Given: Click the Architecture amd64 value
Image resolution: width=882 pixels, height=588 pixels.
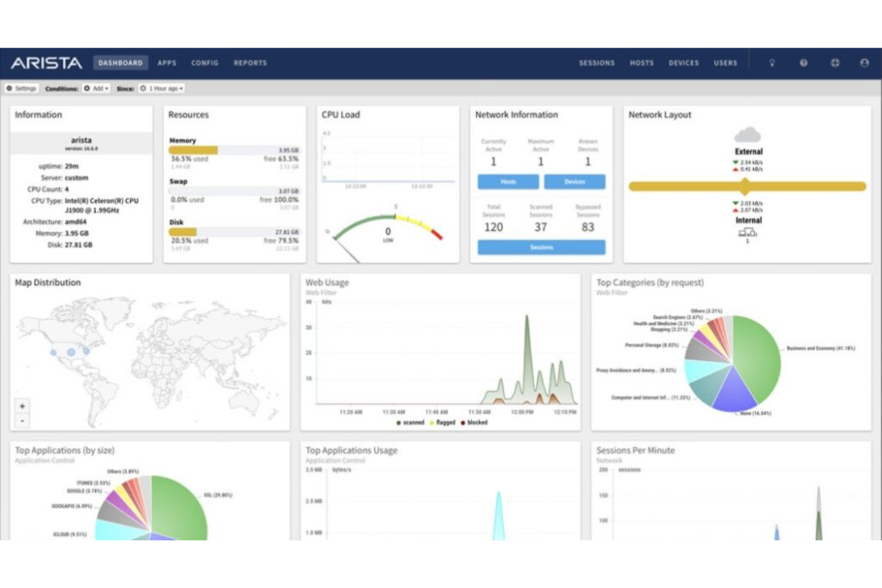Looking at the screenshot, I should 76,222.
